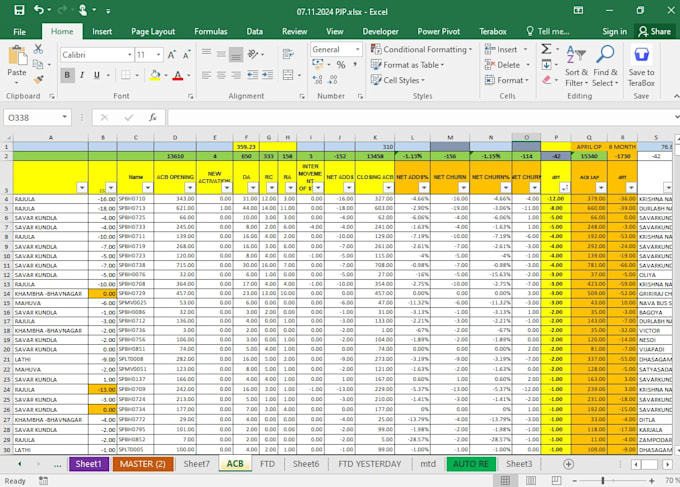This screenshot has height=487, width=680.
Task: Click the Paste clipboard icon
Action: click(17, 56)
